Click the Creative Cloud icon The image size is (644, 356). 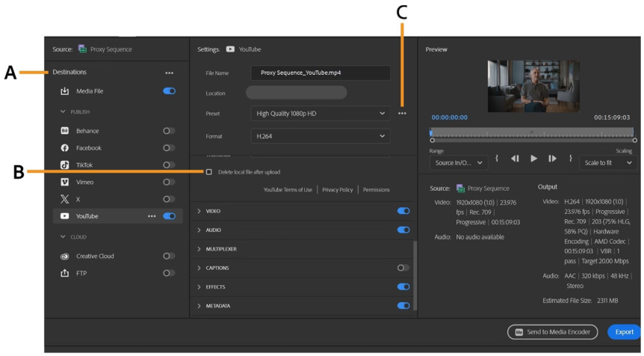pyautogui.click(x=65, y=256)
